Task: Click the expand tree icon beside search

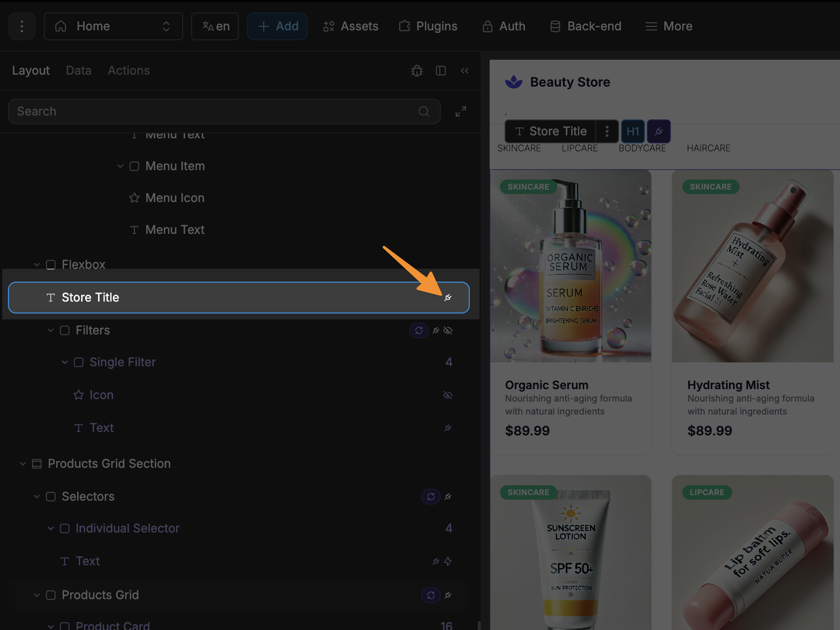Action: tap(461, 111)
